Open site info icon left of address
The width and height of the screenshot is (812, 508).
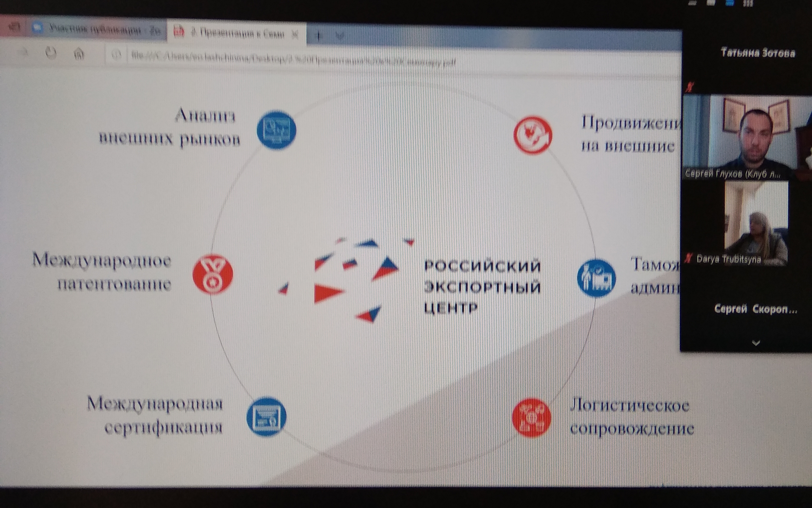click(116, 54)
